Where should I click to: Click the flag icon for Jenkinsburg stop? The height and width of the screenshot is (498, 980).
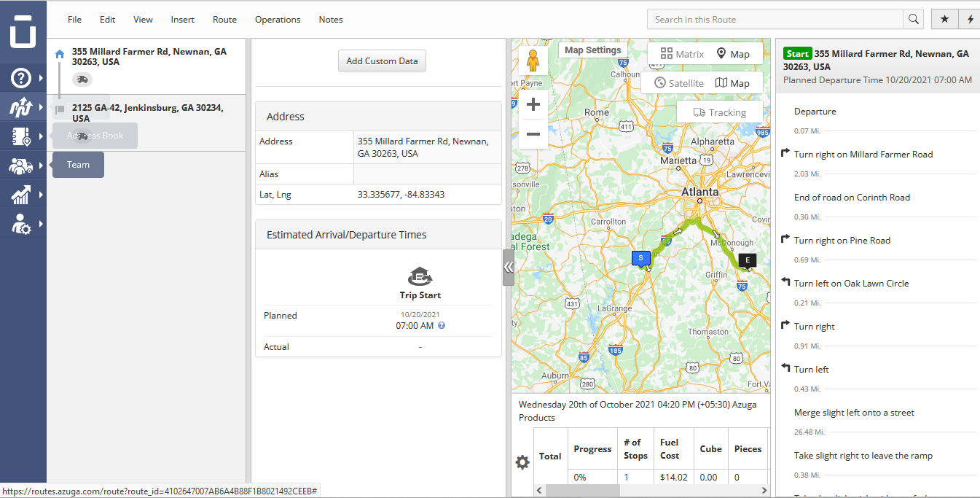(60, 109)
